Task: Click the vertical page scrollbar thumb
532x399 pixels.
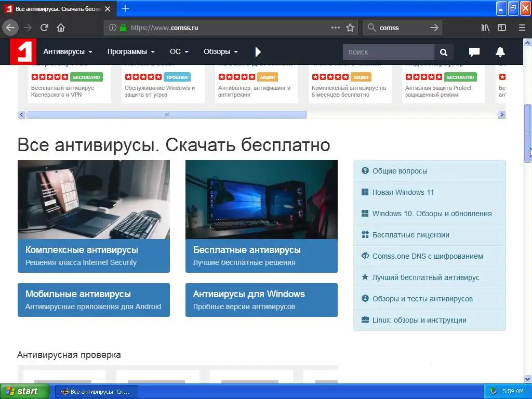Action: pos(527,133)
